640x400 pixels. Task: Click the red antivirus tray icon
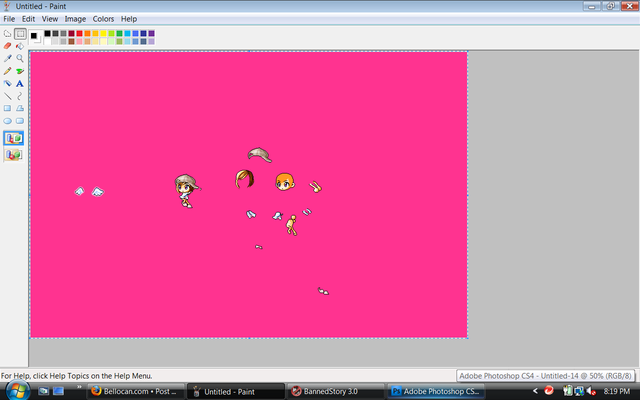tap(549, 391)
